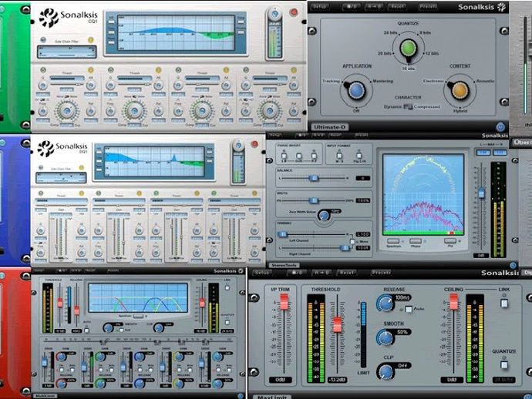
Task: Toggle the Flip L-R switch in StereoTools
Action: click(x=359, y=156)
